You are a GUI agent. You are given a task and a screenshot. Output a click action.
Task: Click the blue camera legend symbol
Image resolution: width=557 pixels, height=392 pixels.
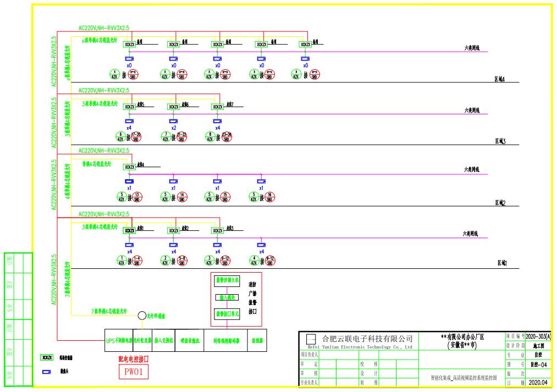47,371
